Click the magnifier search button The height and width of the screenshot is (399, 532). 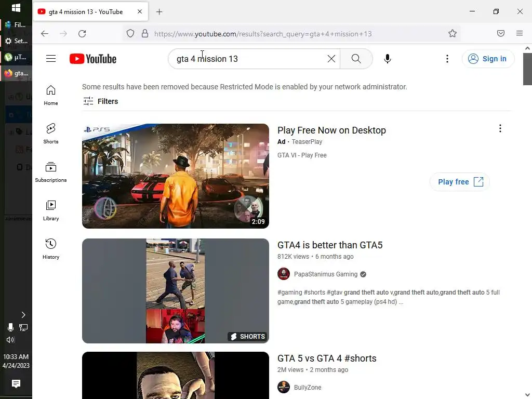356,59
